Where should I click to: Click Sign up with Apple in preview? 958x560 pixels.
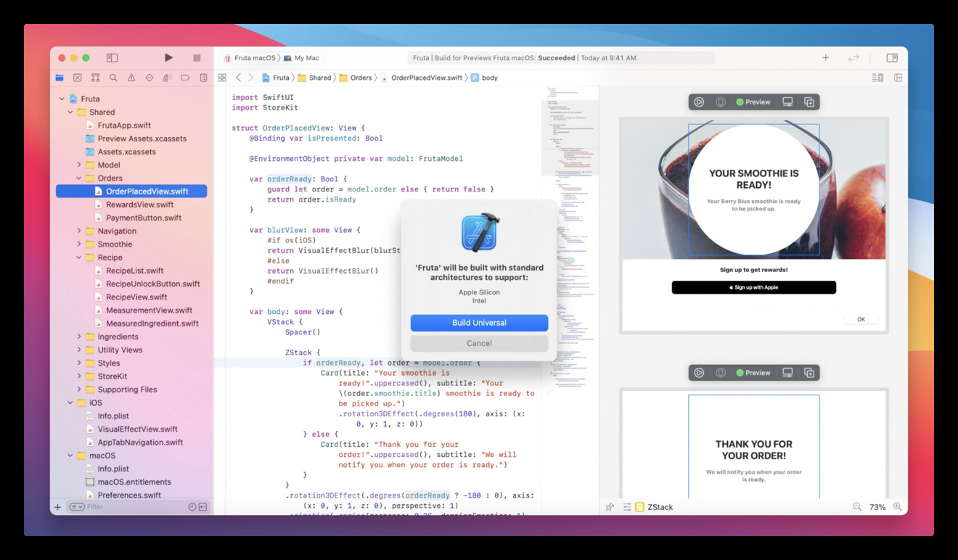753,287
